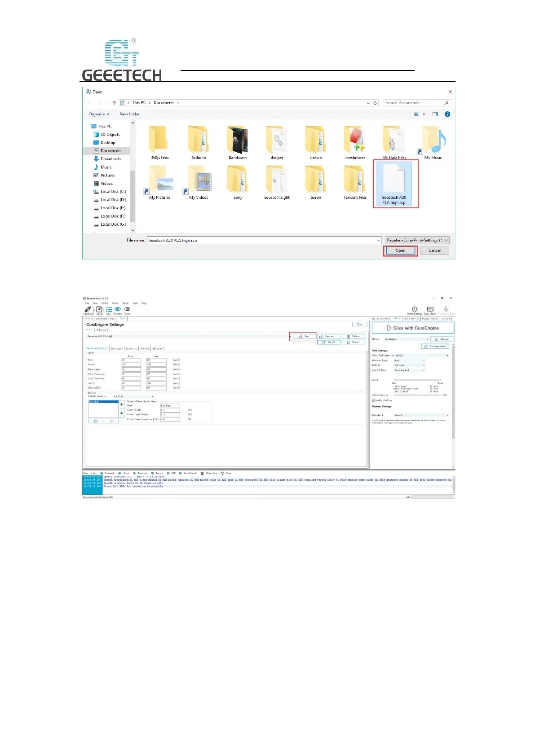Switch to the Structures settings tab

pyautogui.click(x=117, y=348)
